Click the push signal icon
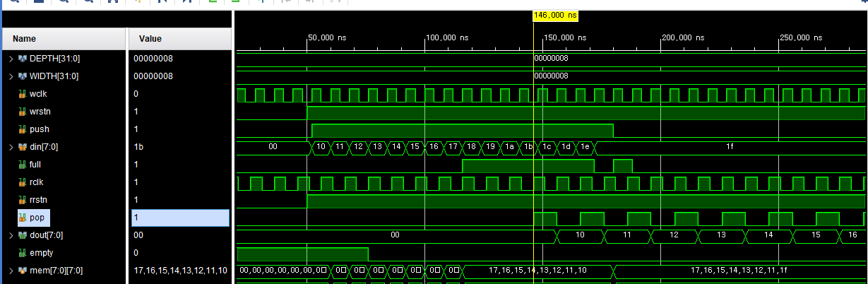Screen dimensions: 868x284 (x=23, y=129)
